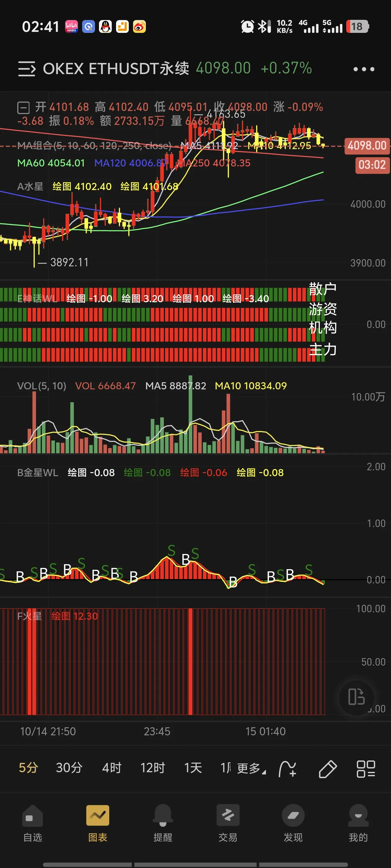Viewport: 391px width, 868px height.
Task: Go to the 提醒 alerts tab
Action: pyautogui.click(x=163, y=824)
